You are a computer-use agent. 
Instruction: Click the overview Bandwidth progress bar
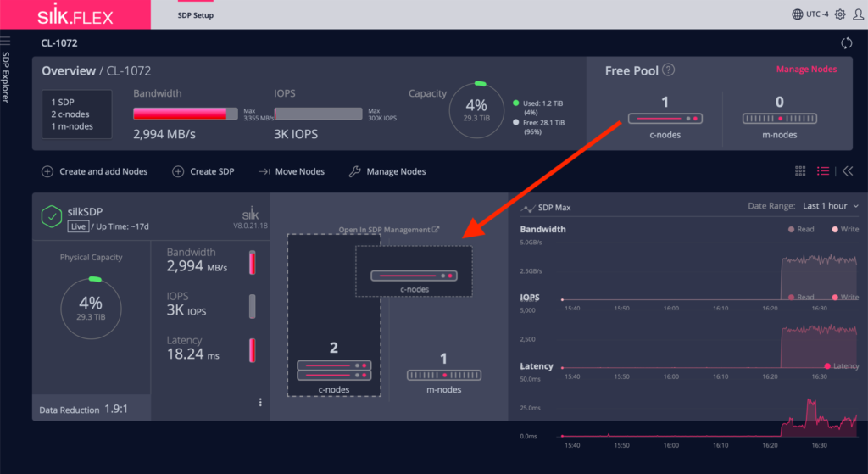(186, 114)
